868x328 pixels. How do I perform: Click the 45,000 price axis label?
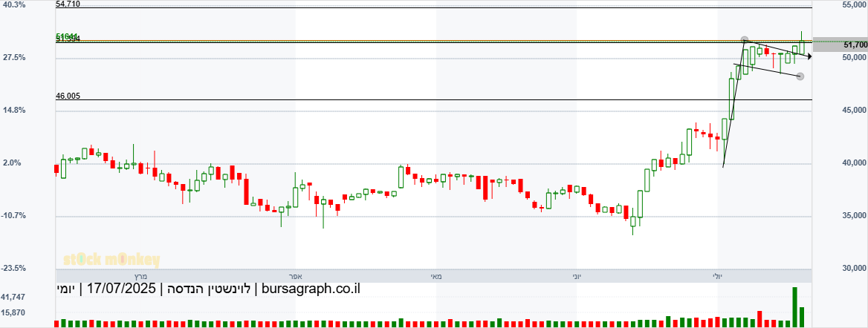855,110
